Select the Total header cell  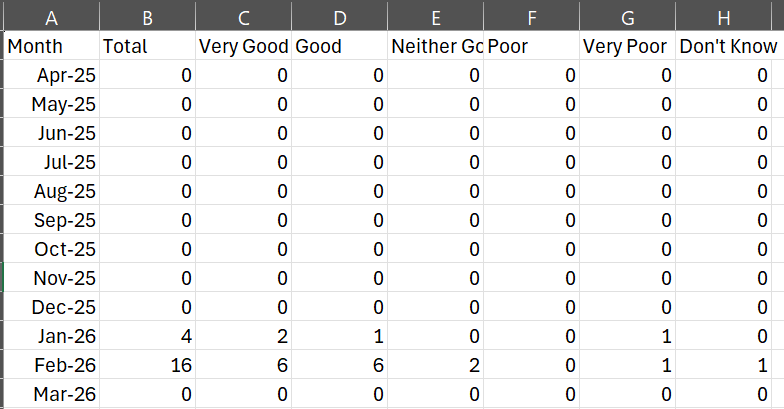(147, 46)
